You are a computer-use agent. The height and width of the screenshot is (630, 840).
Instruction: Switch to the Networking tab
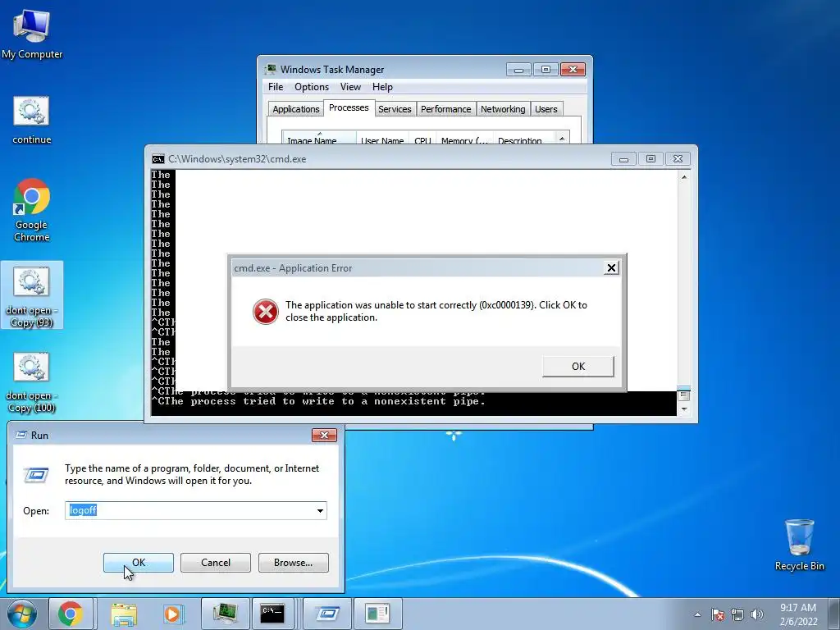pyautogui.click(x=503, y=109)
